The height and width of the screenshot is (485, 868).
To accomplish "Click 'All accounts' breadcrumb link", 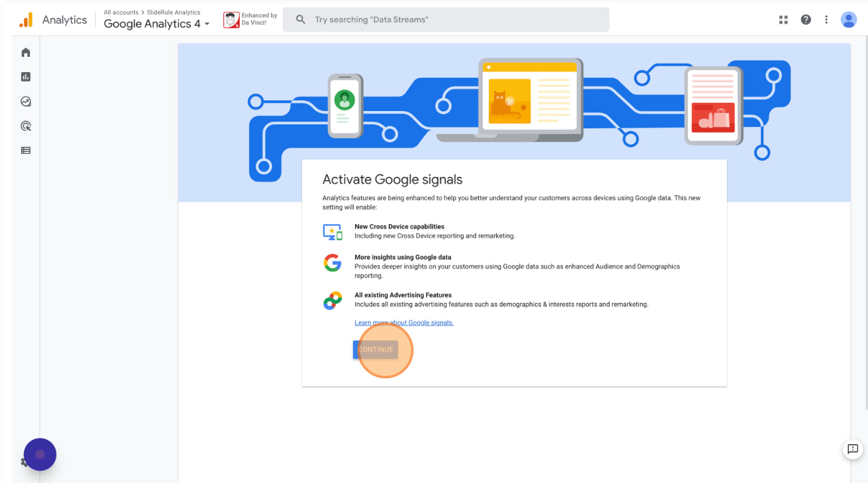I will point(121,12).
